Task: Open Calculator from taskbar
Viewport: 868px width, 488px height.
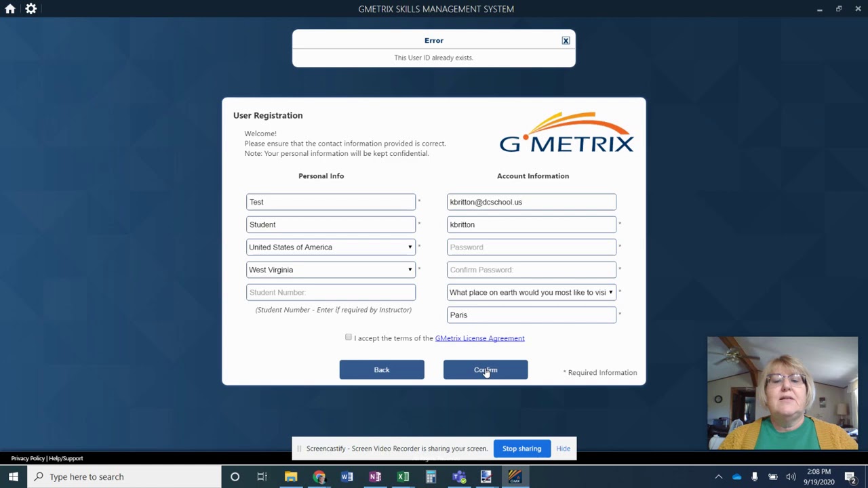Action: (431, 476)
